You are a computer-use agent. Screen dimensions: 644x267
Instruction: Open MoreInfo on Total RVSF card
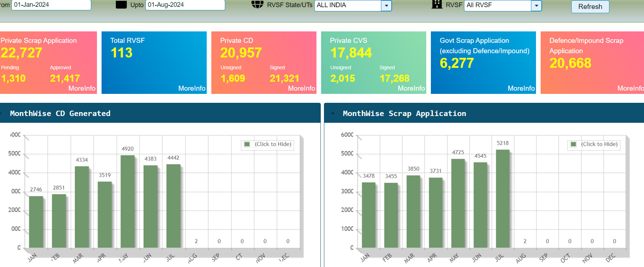[x=192, y=88]
